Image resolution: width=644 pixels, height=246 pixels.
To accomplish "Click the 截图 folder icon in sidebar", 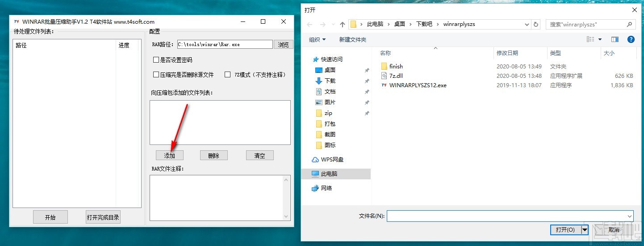I will [x=319, y=134].
